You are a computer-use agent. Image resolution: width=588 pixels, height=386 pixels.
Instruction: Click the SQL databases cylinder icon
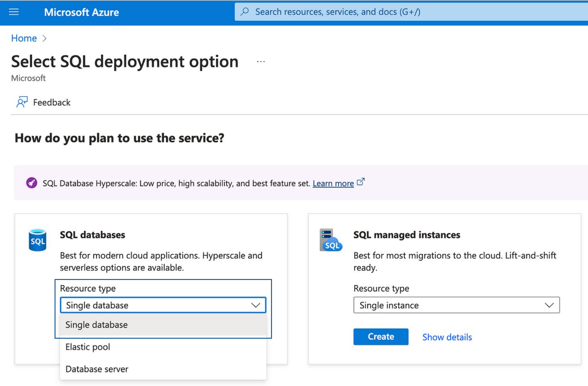coord(37,240)
